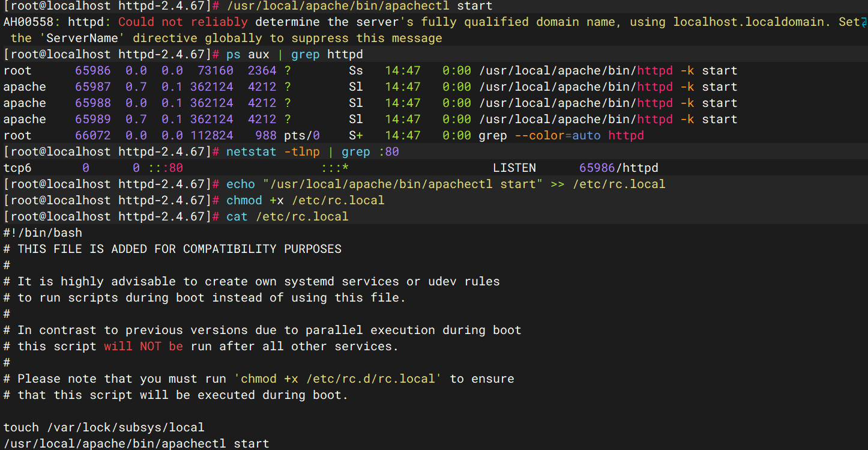This screenshot has height=450, width=868.
Task: Click the 'chmod +x /etc/rc.local' command
Action: [x=306, y=201]
